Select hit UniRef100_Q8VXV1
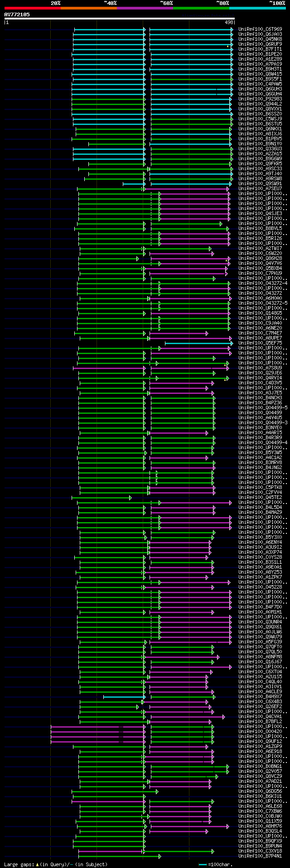 coord(260,109)
